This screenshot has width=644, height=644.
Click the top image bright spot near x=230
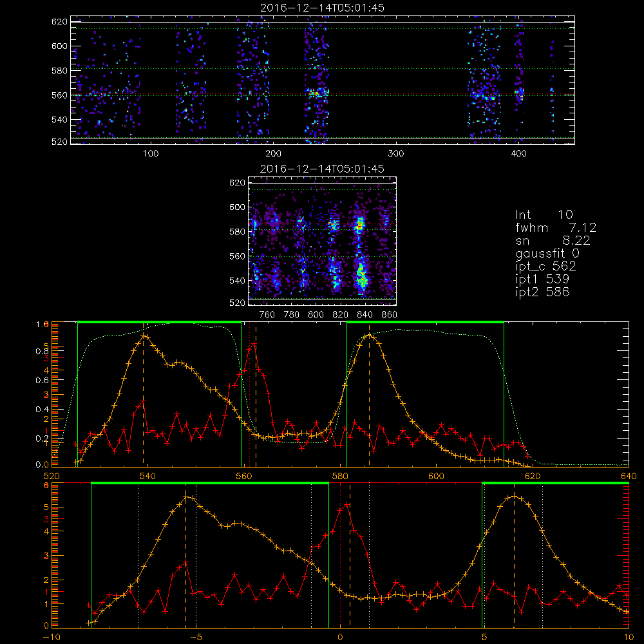315,93
